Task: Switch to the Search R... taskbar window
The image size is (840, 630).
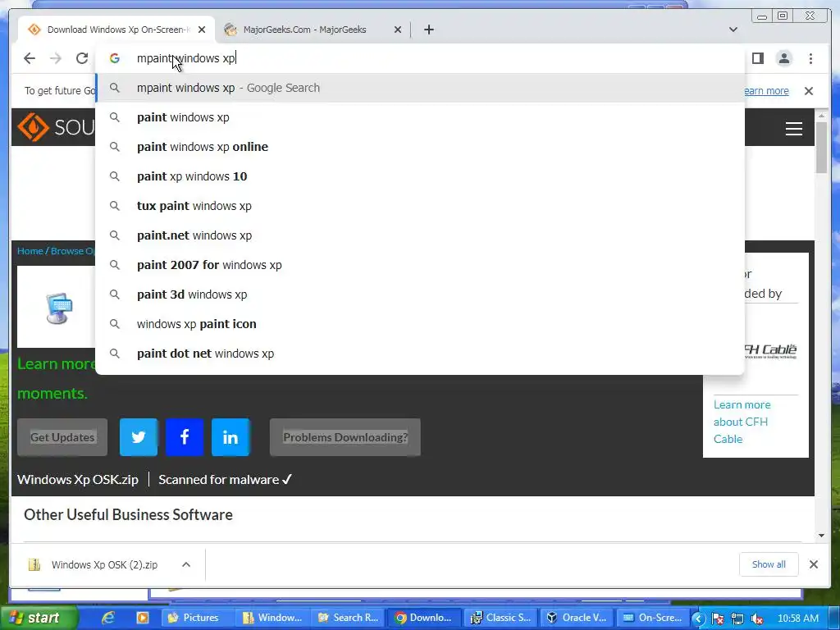Action: click(x=348, y=618)
